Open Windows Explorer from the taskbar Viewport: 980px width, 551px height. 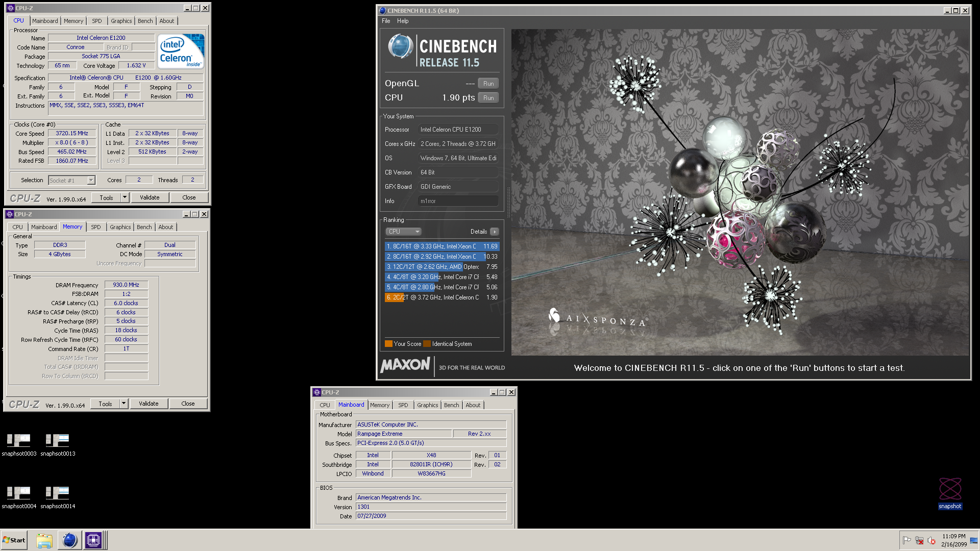[44, 540]
